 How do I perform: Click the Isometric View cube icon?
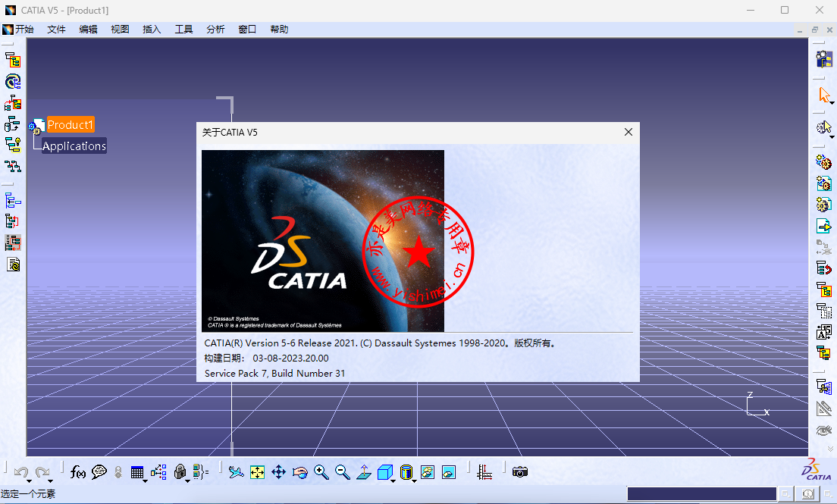384,472
